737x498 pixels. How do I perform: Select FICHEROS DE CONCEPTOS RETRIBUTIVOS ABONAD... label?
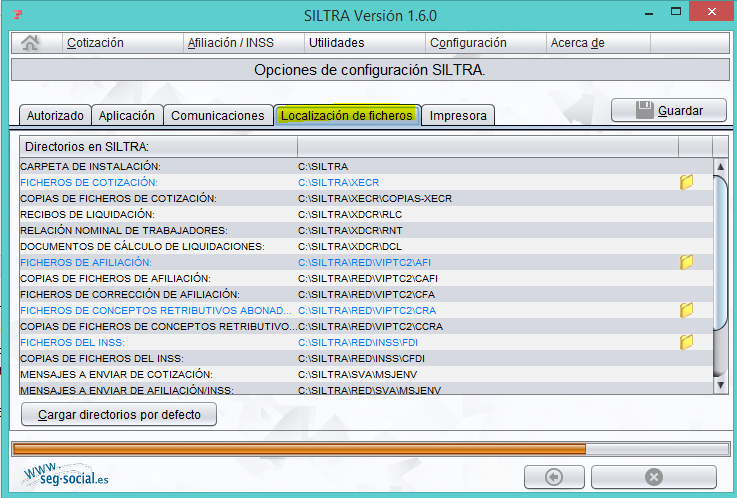pos(156,310)
